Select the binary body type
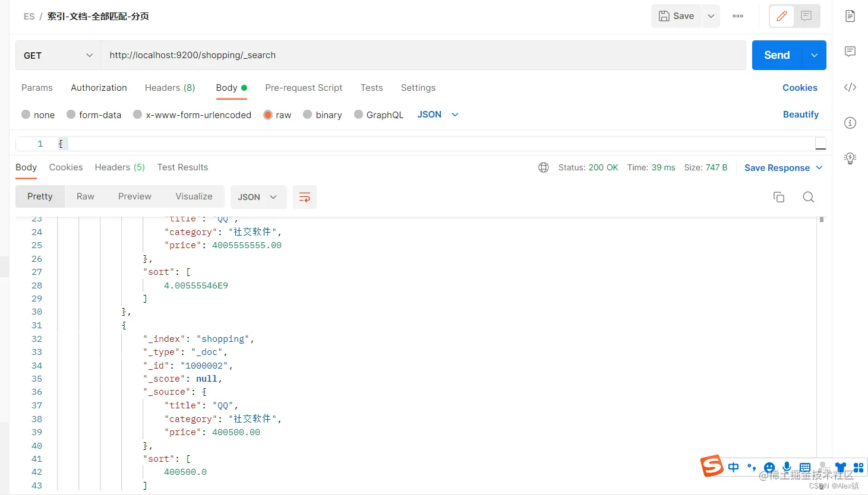The image size is (868, 495). 323,115
